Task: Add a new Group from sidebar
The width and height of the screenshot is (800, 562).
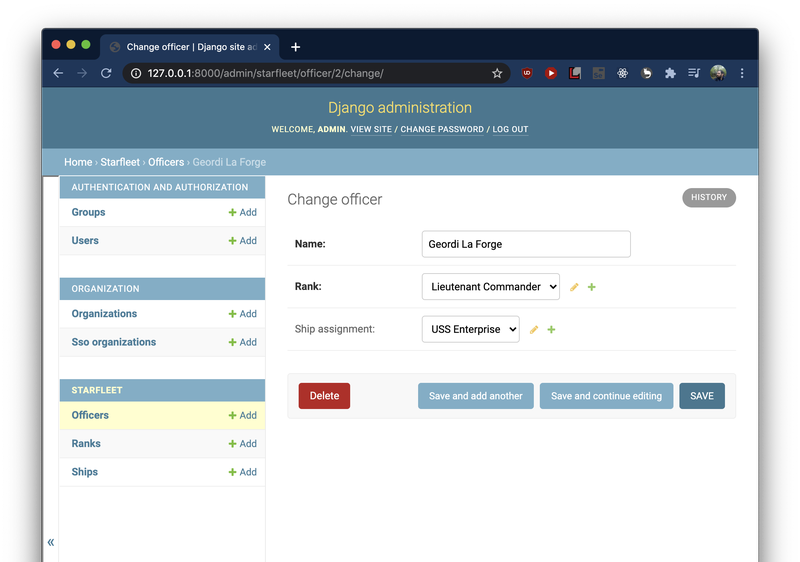Action: 243,212
